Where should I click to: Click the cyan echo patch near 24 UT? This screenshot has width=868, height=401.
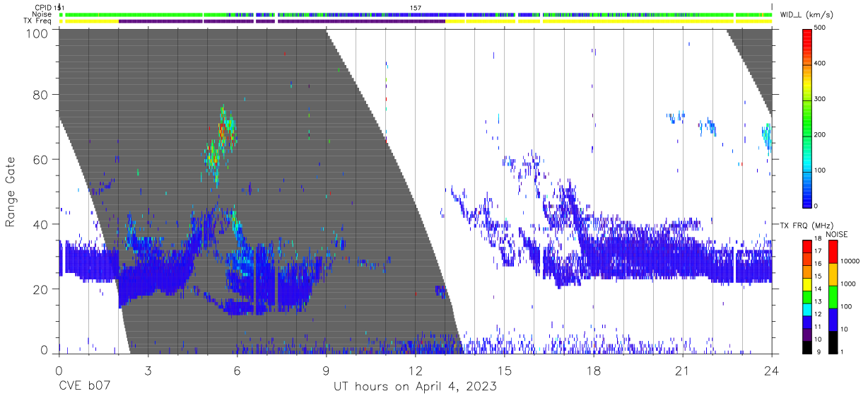pos(767,137)
